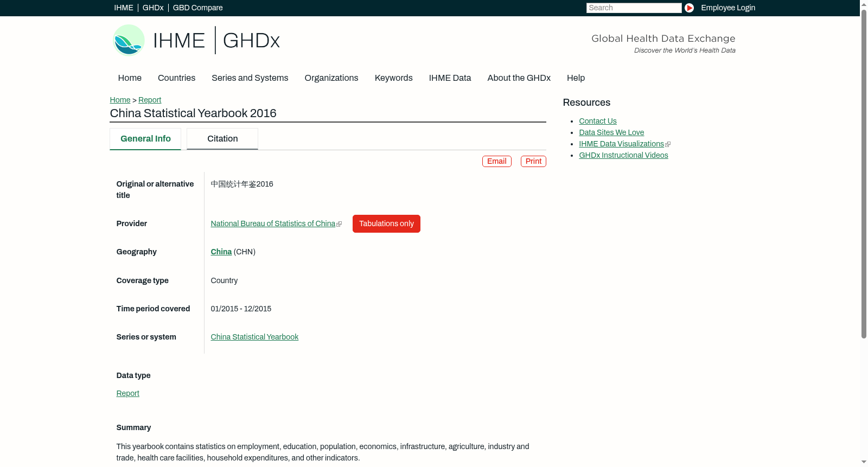Click the Discover the World's Health Data subtitle
Screen dimensions: 868x467
[x=685, y=50]
